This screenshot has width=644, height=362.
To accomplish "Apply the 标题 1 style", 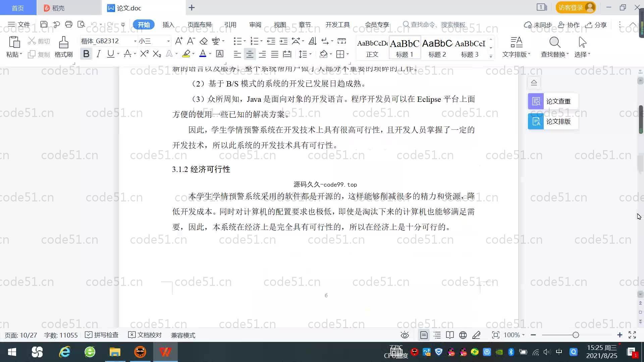I will point(405,48).
